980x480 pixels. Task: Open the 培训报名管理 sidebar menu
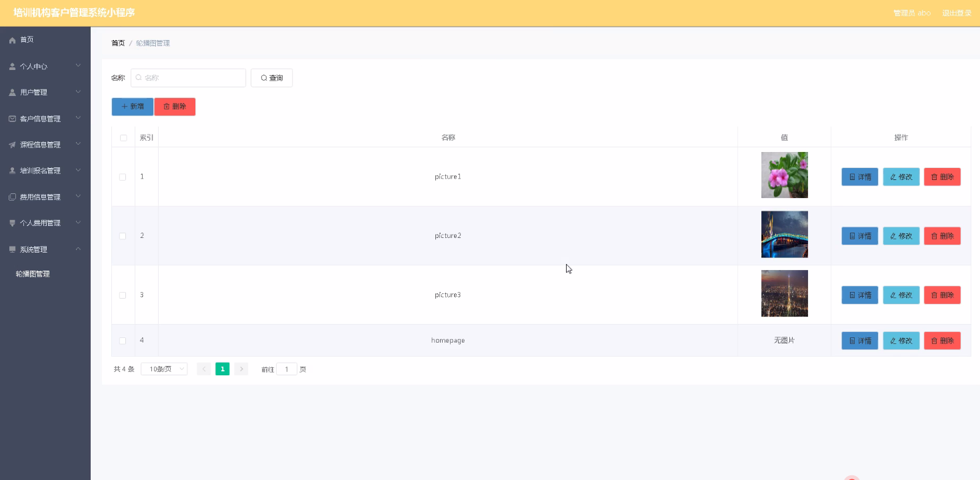coord(41,171)
